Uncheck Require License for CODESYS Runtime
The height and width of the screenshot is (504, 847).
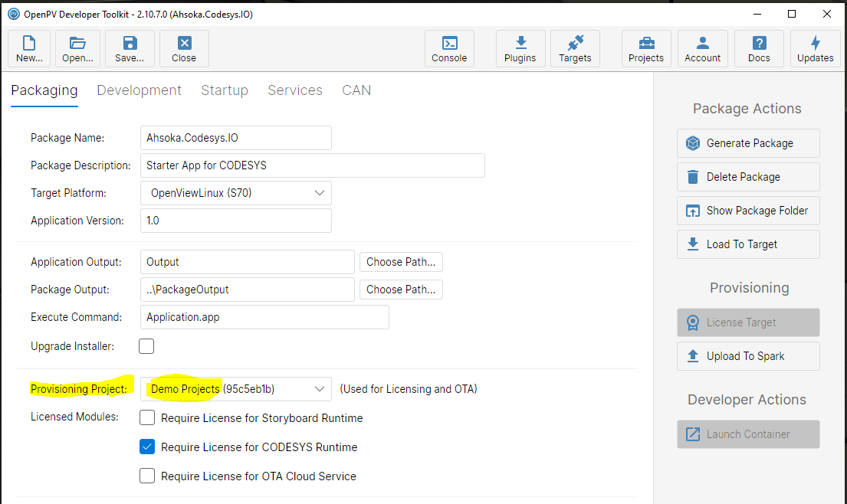(x=147, y=447)
